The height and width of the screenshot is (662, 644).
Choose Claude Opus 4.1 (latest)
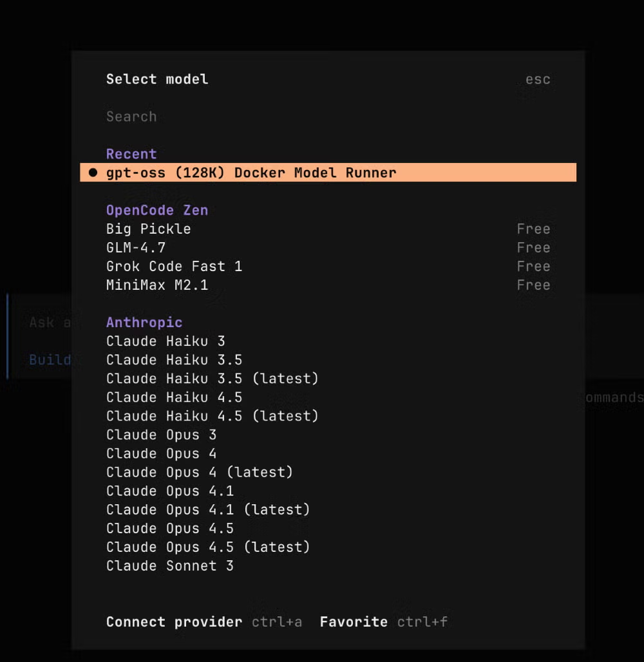point(208,509)
